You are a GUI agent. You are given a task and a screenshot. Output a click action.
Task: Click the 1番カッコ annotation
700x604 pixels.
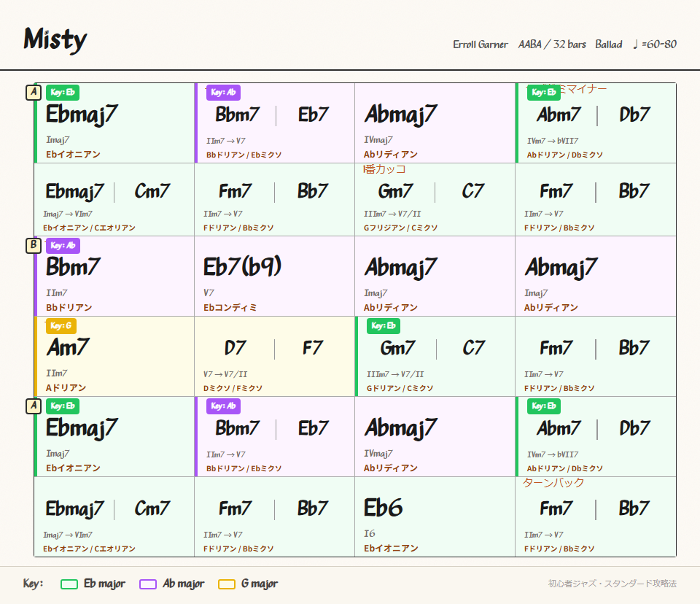[x=384, y=169]
